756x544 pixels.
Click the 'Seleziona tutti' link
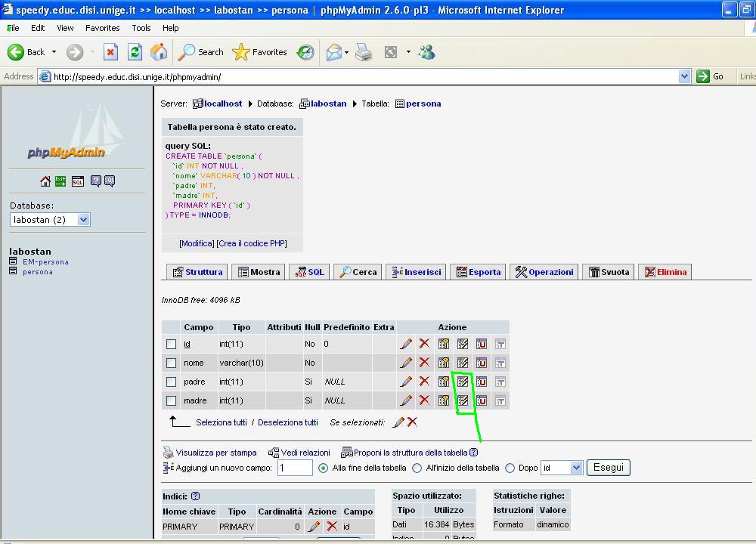pyautogui.click(x=221, y=422)
